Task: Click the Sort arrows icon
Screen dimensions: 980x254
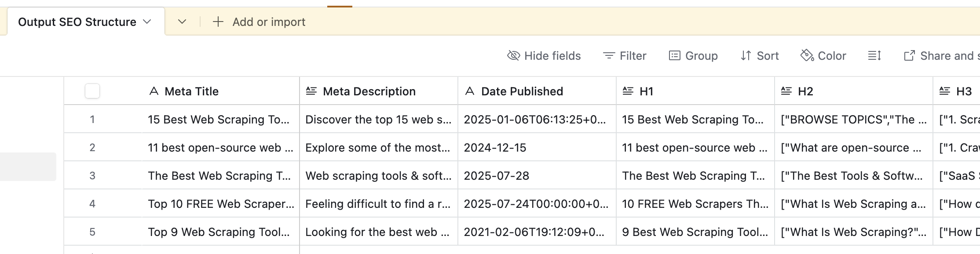Action: [x=746, y=56]
